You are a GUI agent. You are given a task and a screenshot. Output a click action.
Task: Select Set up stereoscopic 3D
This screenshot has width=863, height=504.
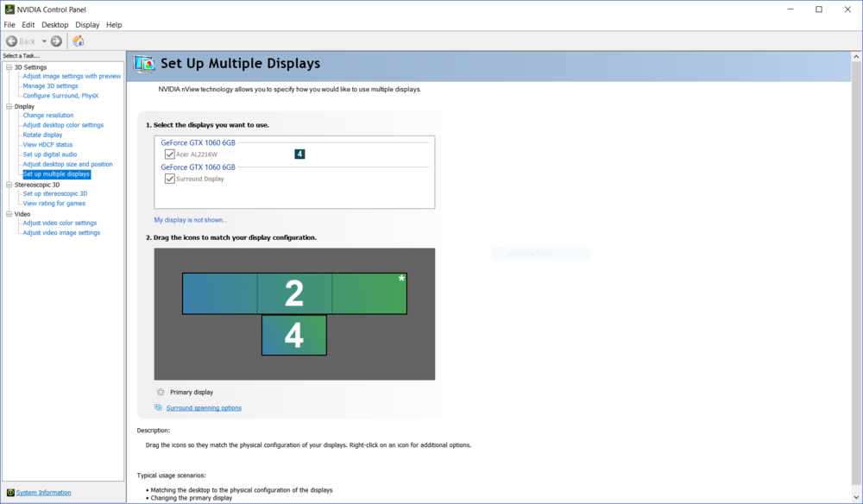pos(54,193)
